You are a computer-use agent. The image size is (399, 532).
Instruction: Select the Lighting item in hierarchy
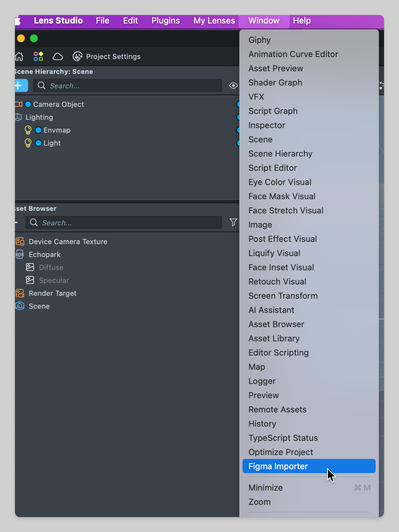point(39,117)
